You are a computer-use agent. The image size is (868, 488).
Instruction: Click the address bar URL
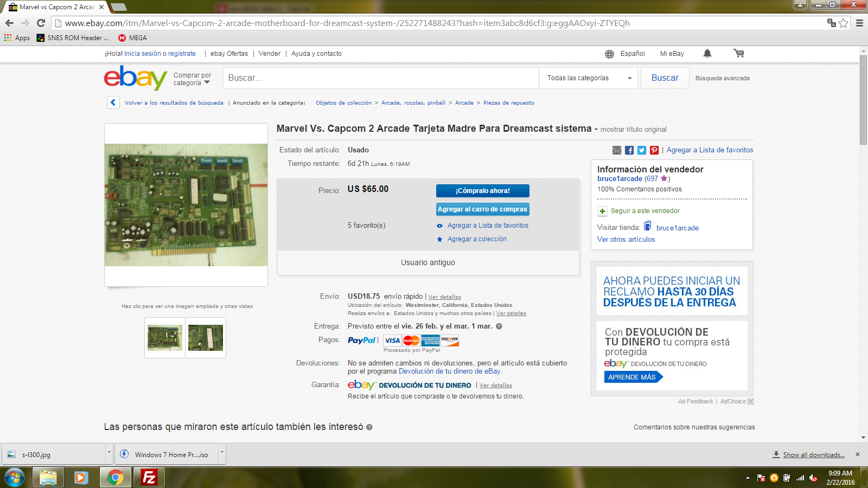coord(347,23)
